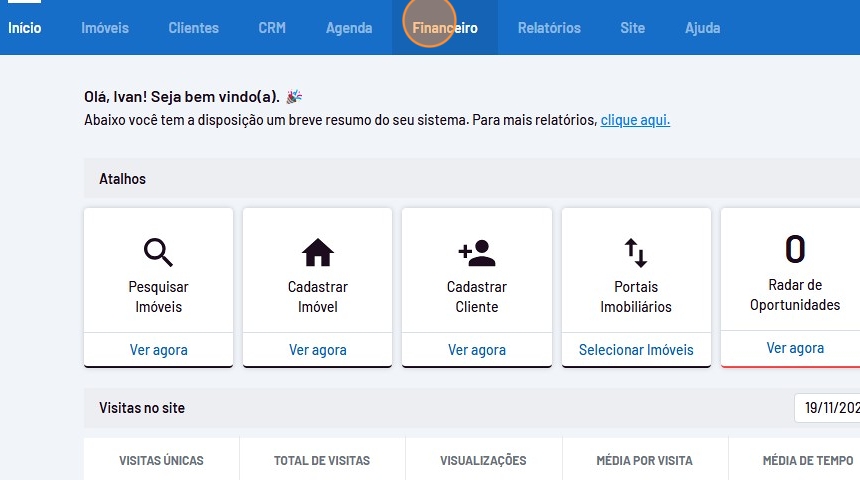The width and height of the screenshot is (860, 480).
Task: Go to the Clientes menu
Action: (x=193, y=28)
